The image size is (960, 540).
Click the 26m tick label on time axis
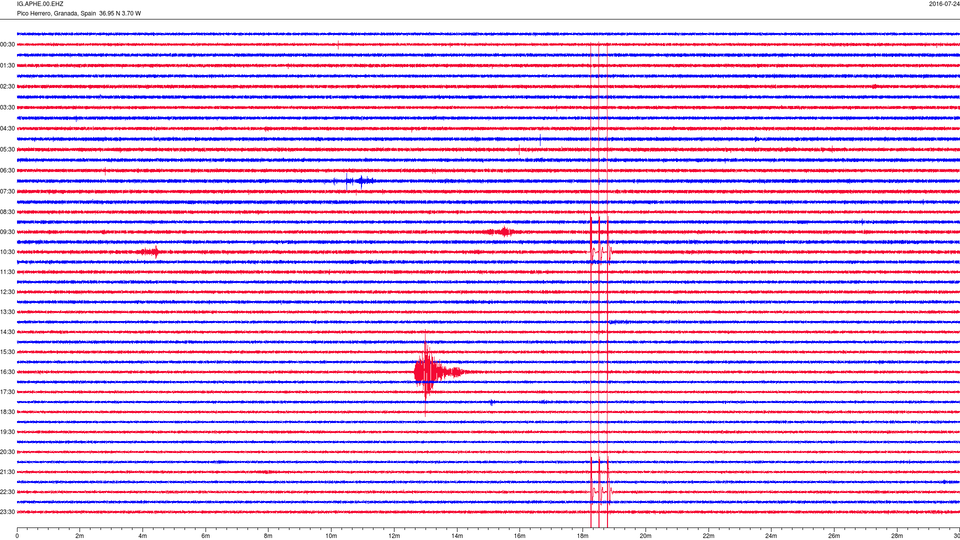[834, 536]
